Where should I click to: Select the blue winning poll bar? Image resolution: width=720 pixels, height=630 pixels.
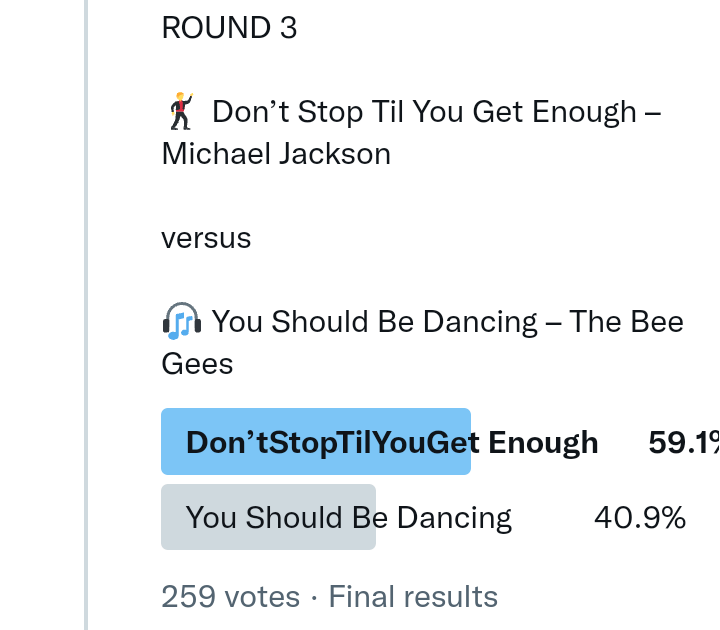tap(315, 441)
